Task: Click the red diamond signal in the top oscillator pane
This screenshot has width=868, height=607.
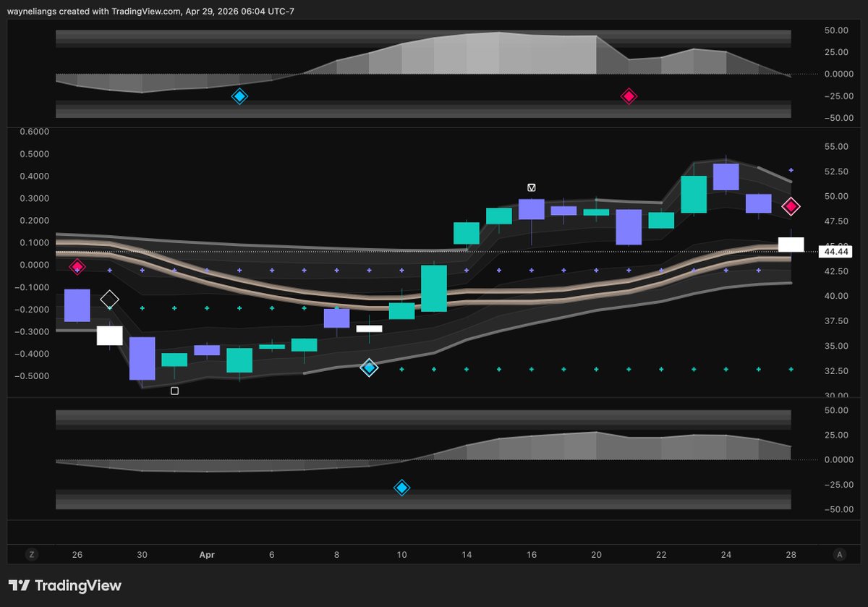Action: point(629,96)
